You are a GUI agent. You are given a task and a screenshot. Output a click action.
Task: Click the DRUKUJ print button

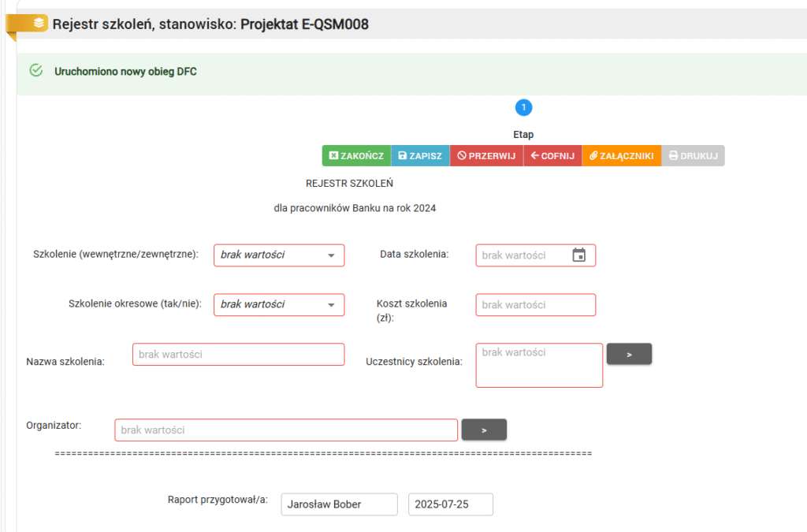tap(693, 156)
